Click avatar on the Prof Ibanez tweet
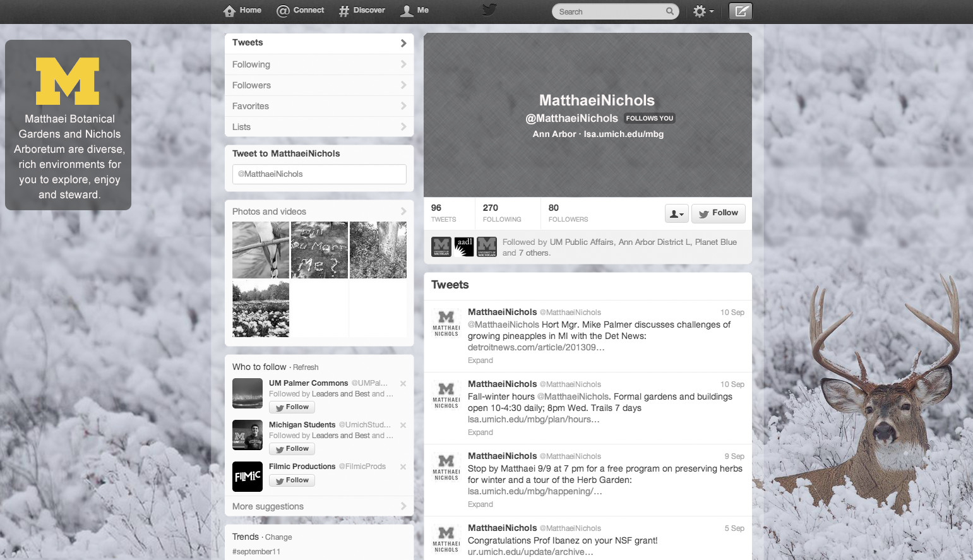This screenshot has width=973, height=560. coord(446,539)
